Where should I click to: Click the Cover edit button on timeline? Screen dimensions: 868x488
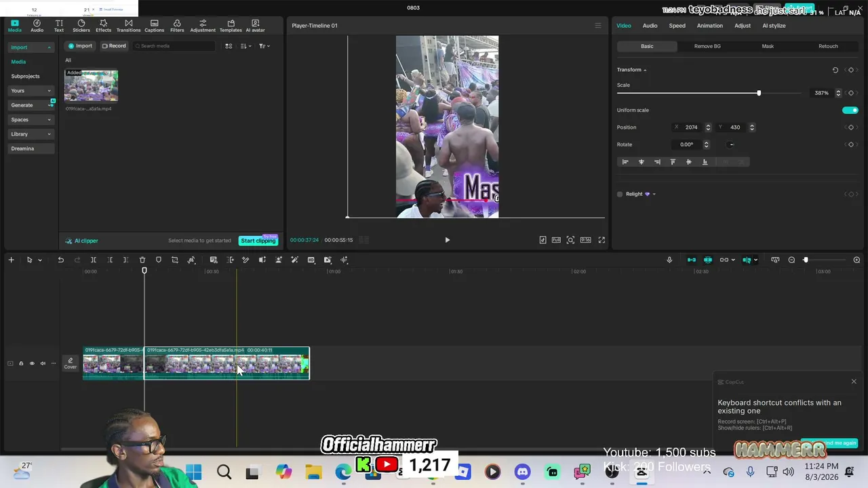click(x=71, y=363)
